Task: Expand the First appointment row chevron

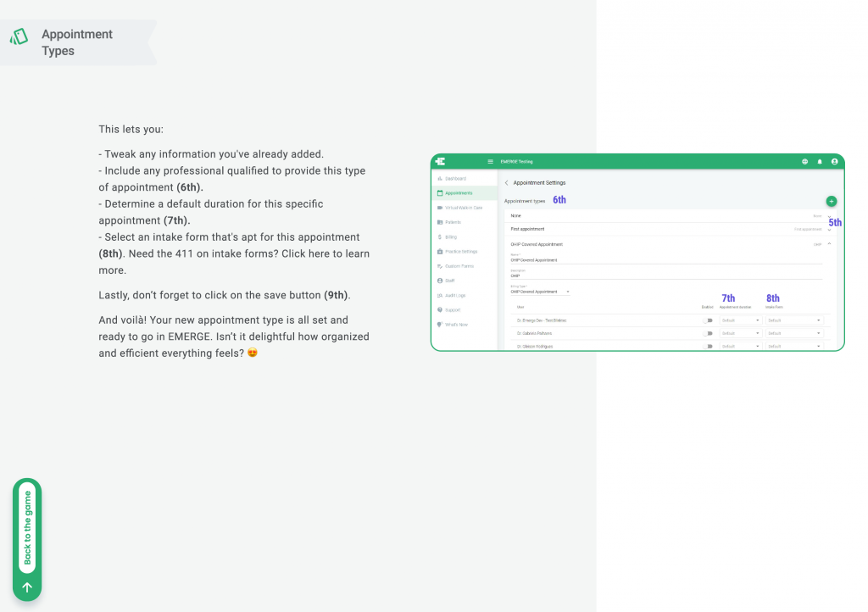Action: coord(828,230)
